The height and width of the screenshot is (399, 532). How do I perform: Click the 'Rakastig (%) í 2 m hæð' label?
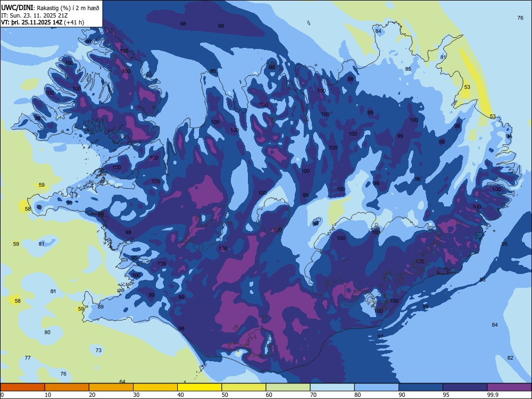click(68, 8)
